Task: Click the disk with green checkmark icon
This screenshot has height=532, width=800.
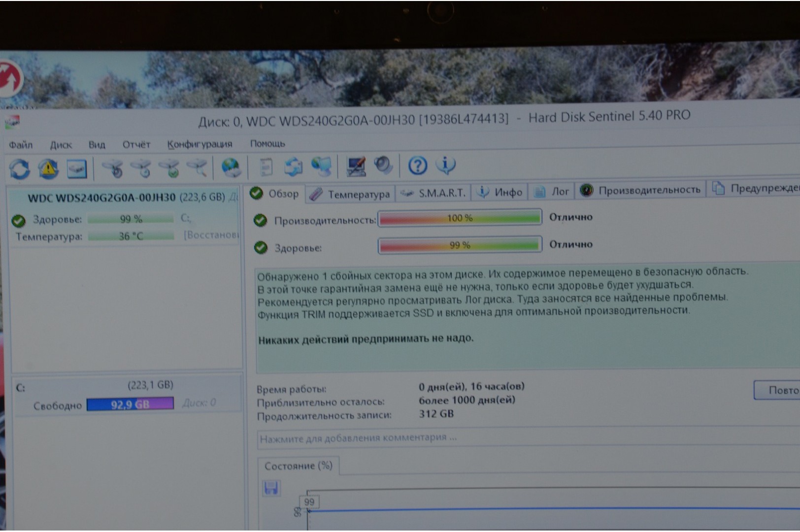Action: coord(170,168)
